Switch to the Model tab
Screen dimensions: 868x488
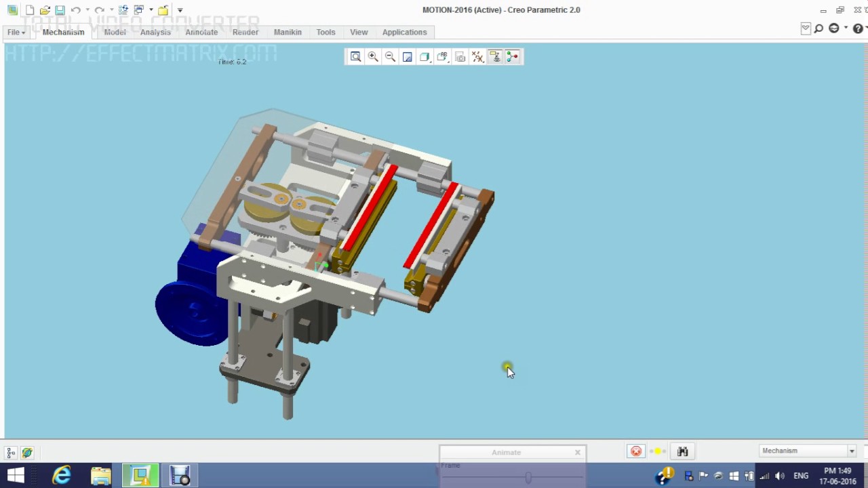[115, 32]
